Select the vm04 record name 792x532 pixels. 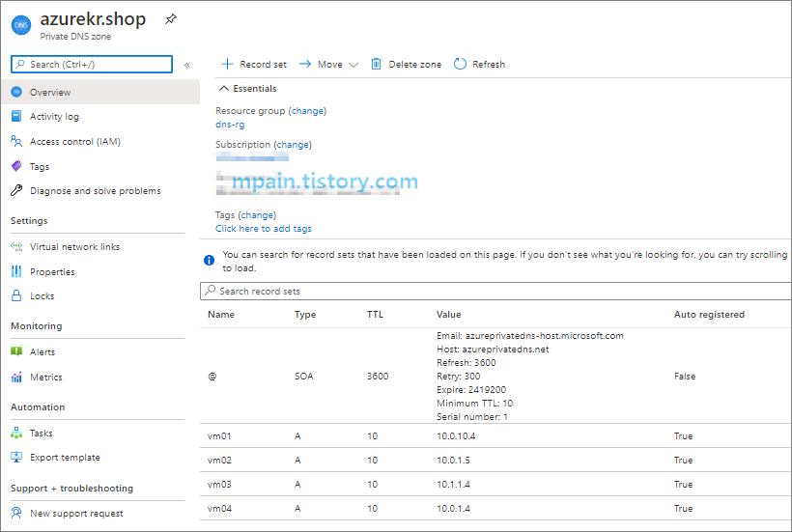(x=219, y=508)
